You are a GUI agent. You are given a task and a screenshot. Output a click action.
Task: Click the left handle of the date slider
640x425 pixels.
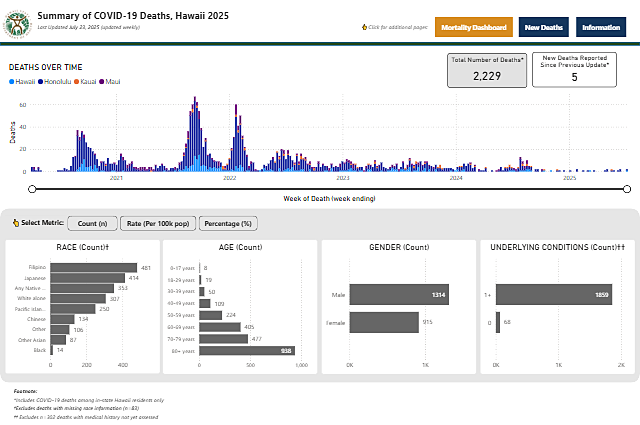[34, 188]
